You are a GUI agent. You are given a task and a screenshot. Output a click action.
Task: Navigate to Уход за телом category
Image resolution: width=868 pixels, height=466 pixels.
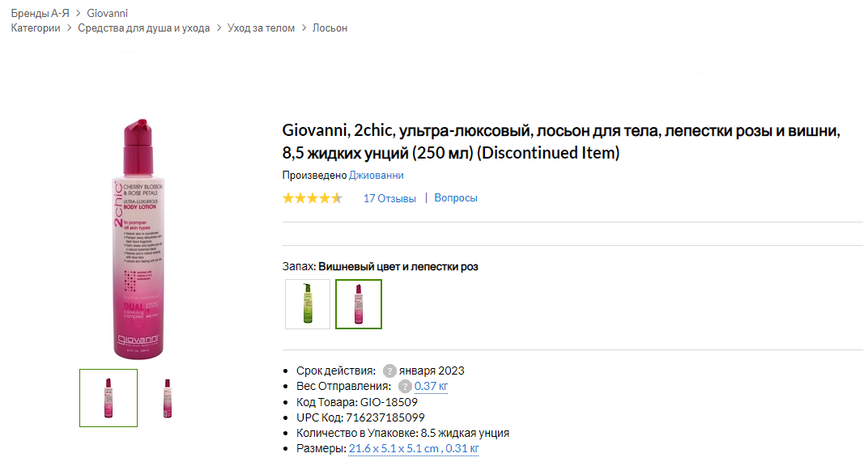coord(261,28)
